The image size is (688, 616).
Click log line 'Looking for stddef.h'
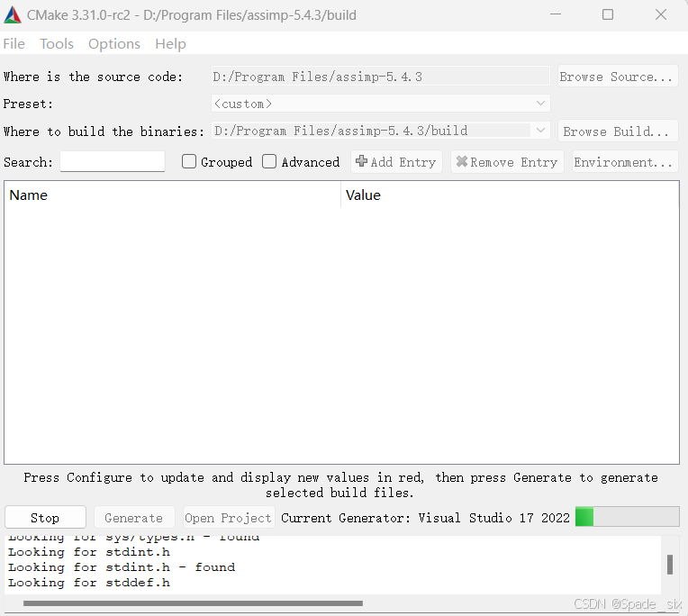89,583
